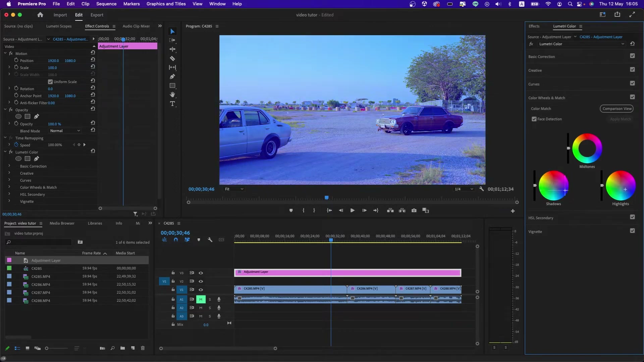This screenshot has width=644, height=362.
Task: Open the Quick Export share icon
Action: coord(617,14)
